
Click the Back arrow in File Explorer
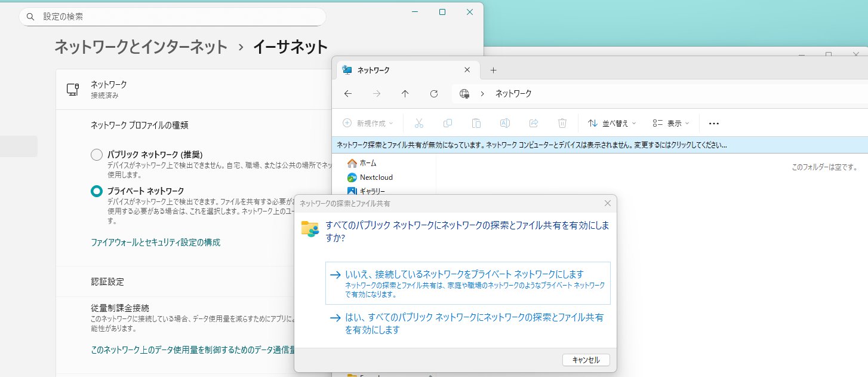[348, 94]
